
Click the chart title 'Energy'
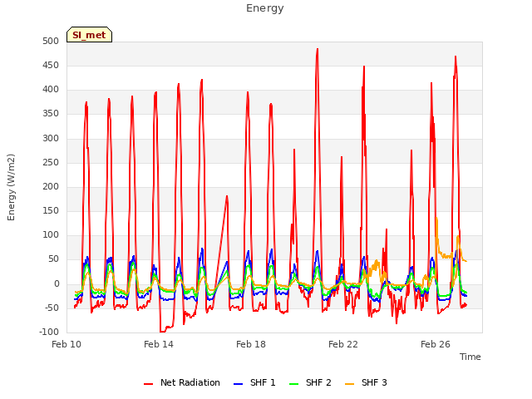tap(264, 8)
